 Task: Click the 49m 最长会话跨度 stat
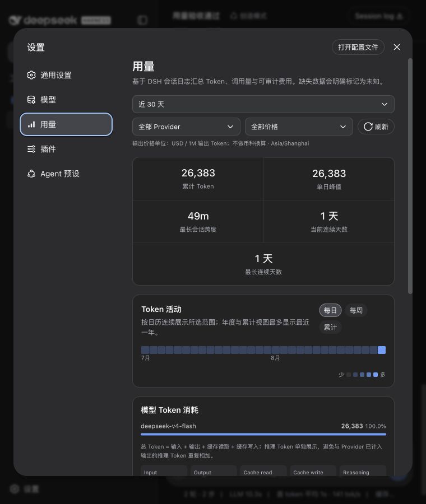198,221
